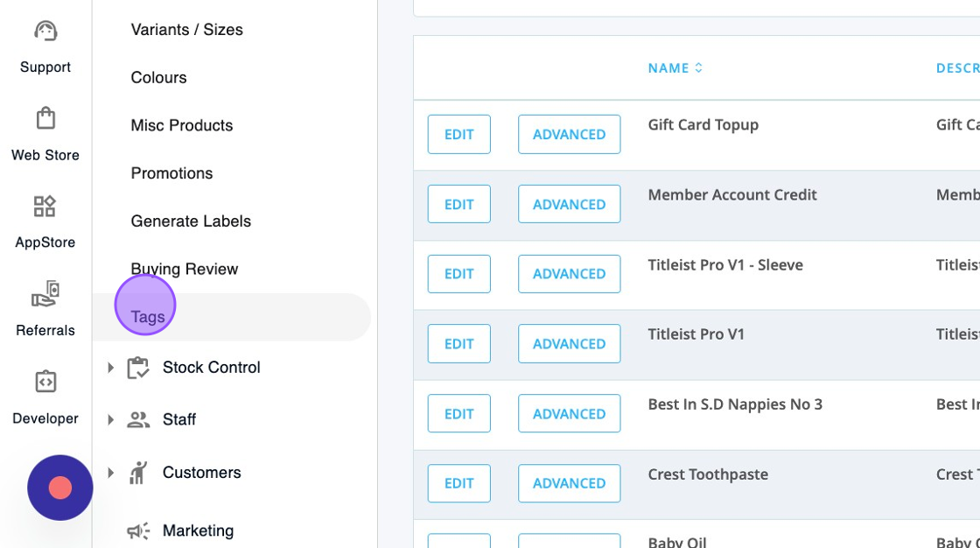Open the Support headset icon
This screenshot has width=980, height=548.
click(45, 32)
